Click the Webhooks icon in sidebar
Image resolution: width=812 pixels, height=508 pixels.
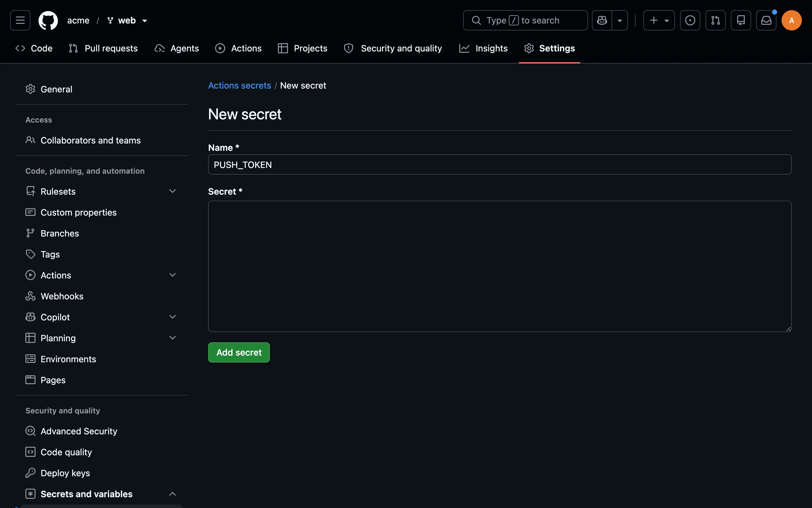coord(30,296)
